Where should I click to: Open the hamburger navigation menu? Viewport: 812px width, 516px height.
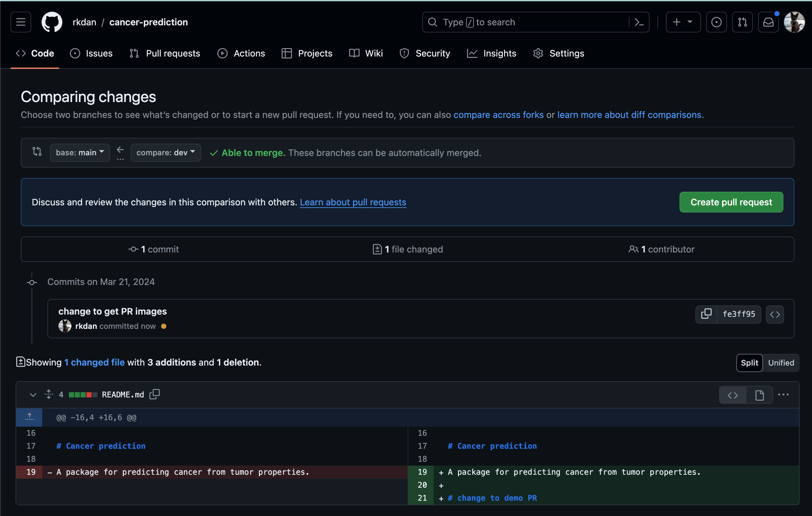(x=20, y=22)
